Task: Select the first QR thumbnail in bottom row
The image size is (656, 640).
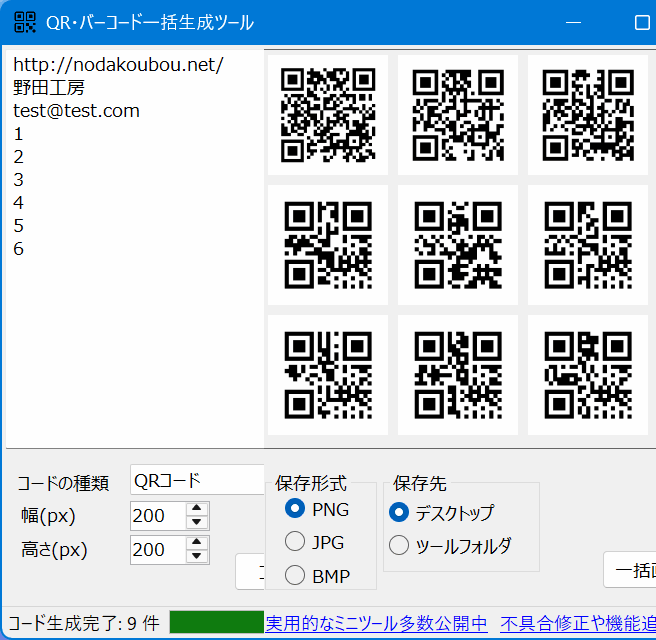Action: pyautogui.click(x=328, y=375)
